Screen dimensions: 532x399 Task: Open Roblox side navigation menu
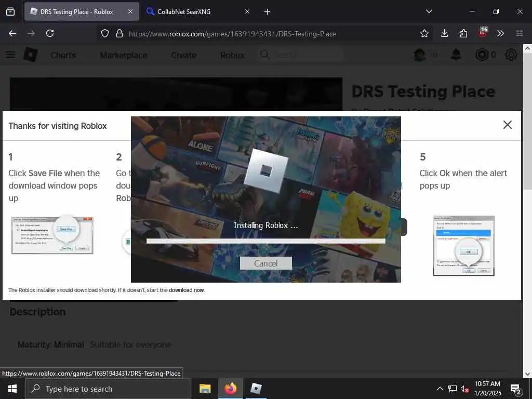pos(10,55)
